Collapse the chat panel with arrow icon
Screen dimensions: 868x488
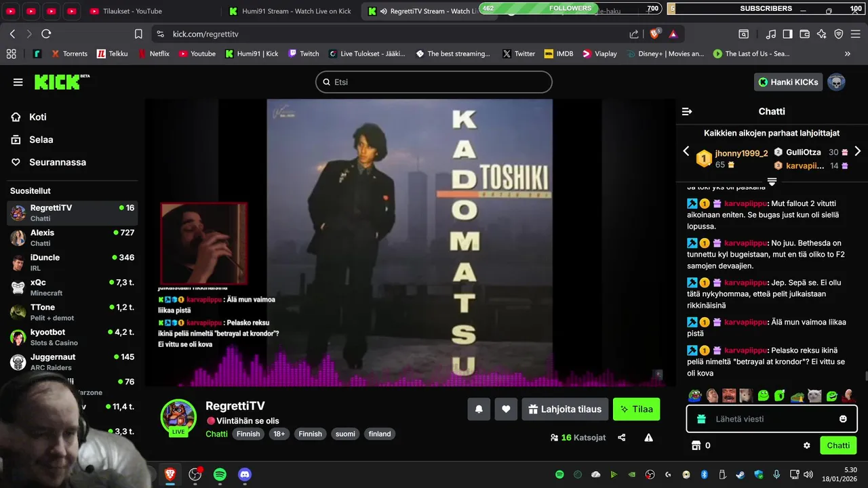coord(687,111)
